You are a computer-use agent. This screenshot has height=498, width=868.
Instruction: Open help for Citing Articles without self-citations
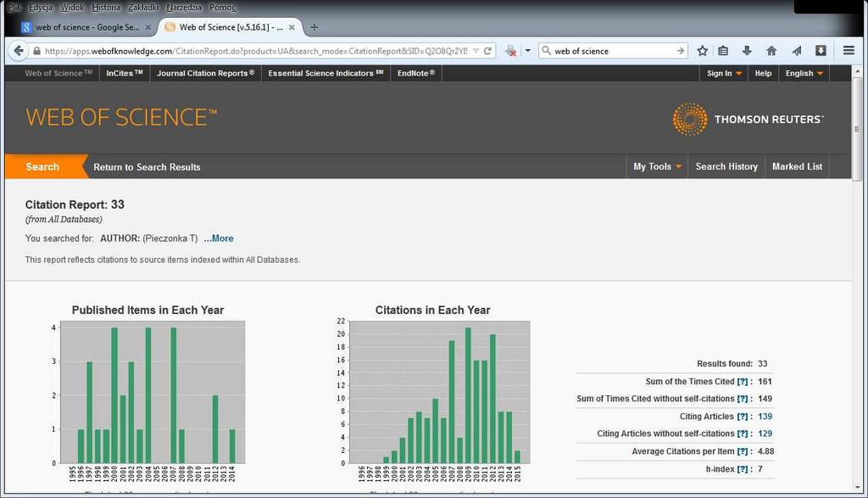click(743, 434)
